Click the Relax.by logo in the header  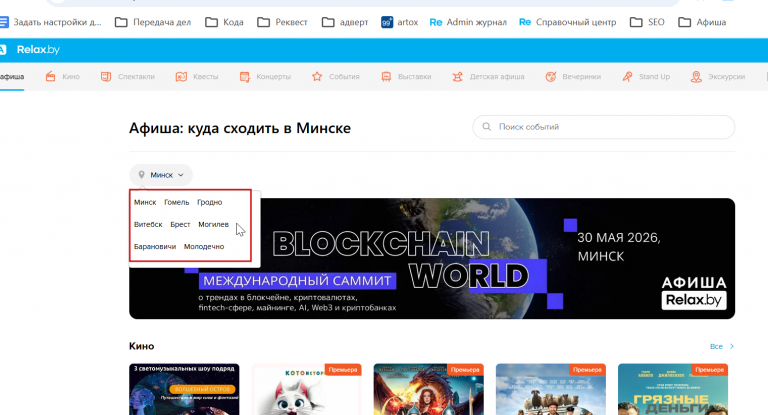38,49
